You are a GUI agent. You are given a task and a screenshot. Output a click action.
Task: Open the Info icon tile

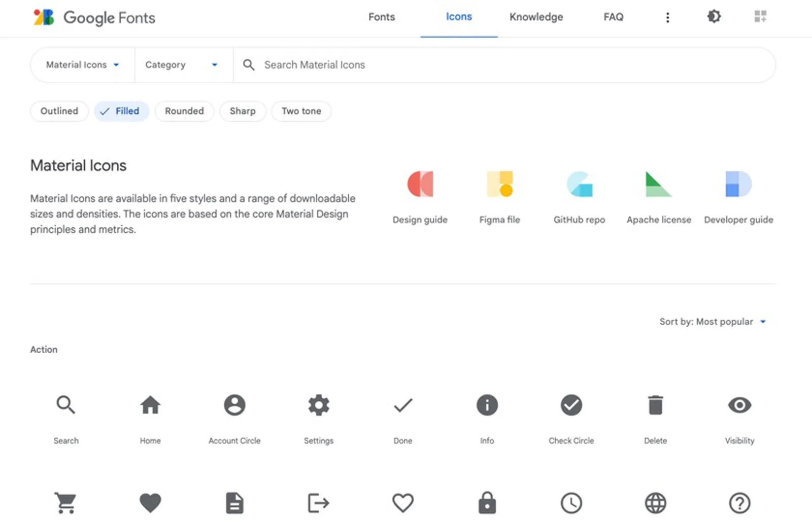pyautogui.click(x=487, y=405)
